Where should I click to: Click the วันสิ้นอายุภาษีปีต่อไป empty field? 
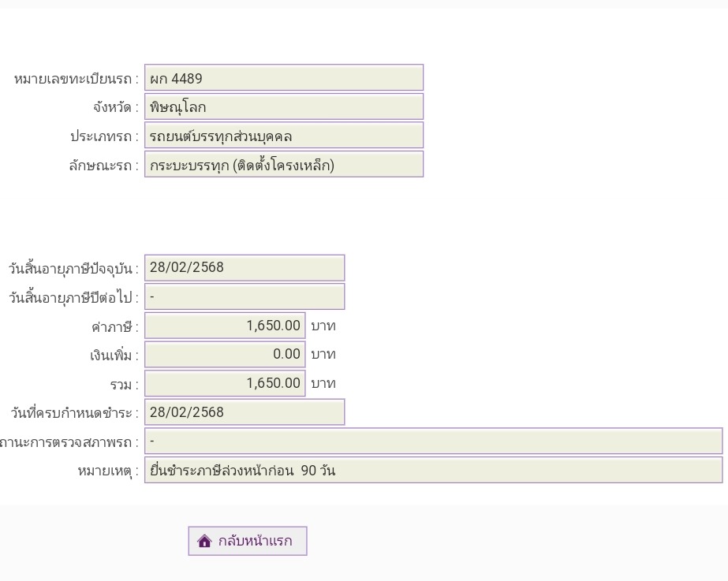245,296
